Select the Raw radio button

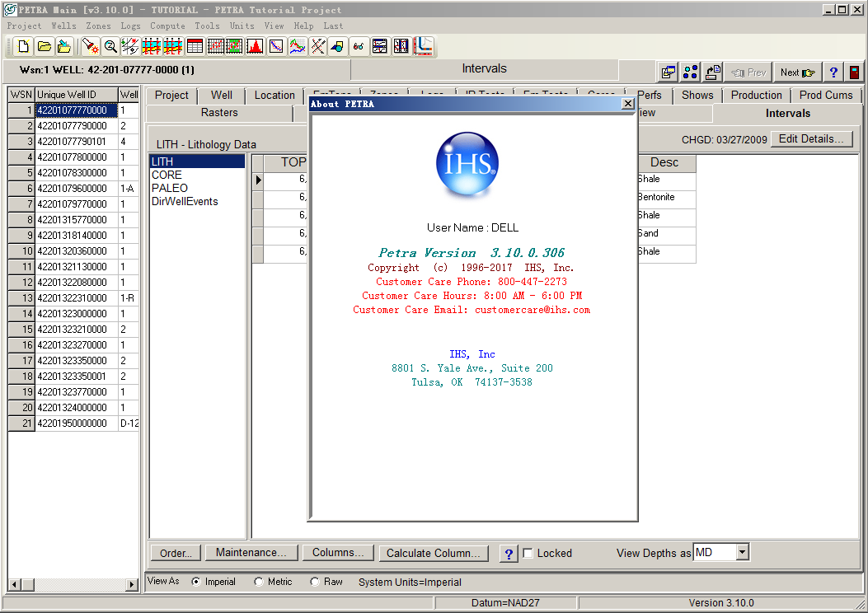[x=314, y=582]
